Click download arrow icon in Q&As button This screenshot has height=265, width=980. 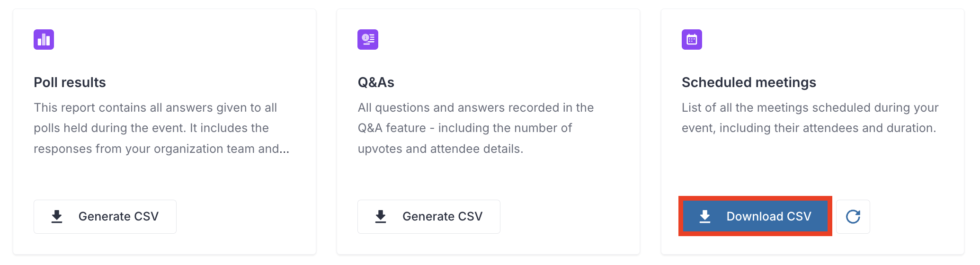381,217
